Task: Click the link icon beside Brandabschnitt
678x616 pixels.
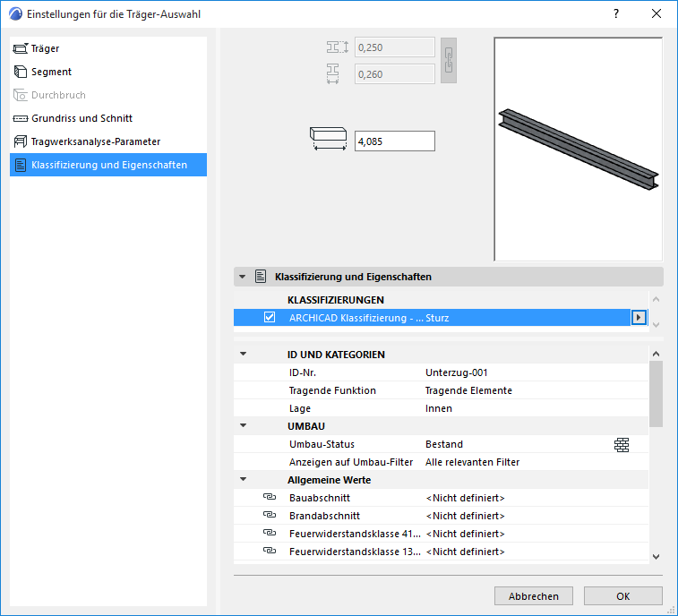Action: 270,515
